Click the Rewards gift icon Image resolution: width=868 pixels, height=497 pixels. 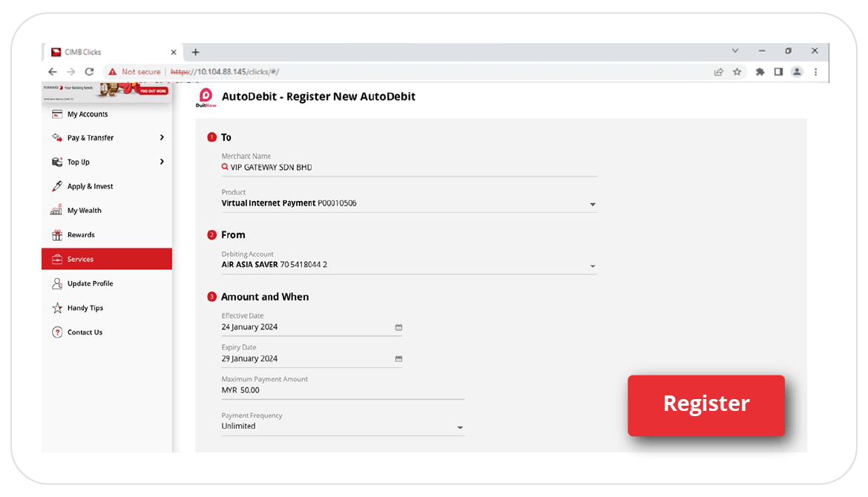point(56,235)
